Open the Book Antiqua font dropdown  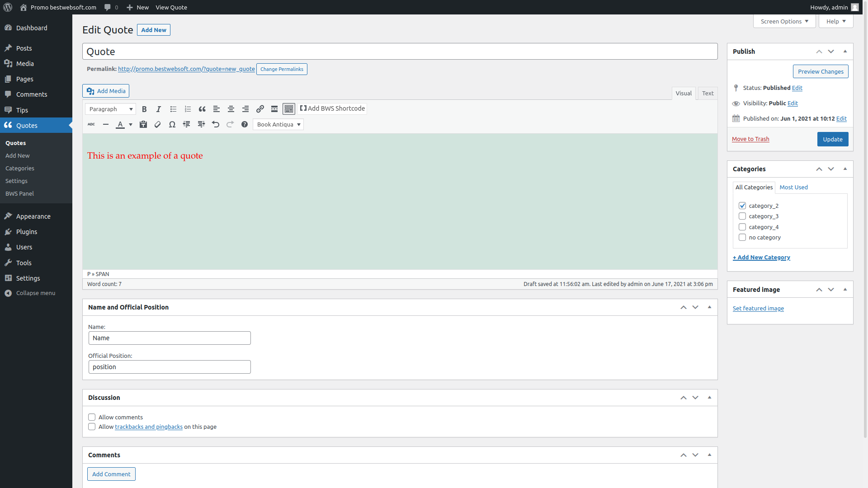pyautogui.click(x=278, y=124)
